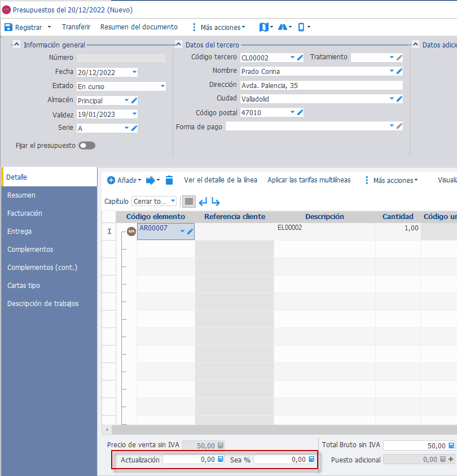Click calculator icon in Actualización field

point(221,459)
